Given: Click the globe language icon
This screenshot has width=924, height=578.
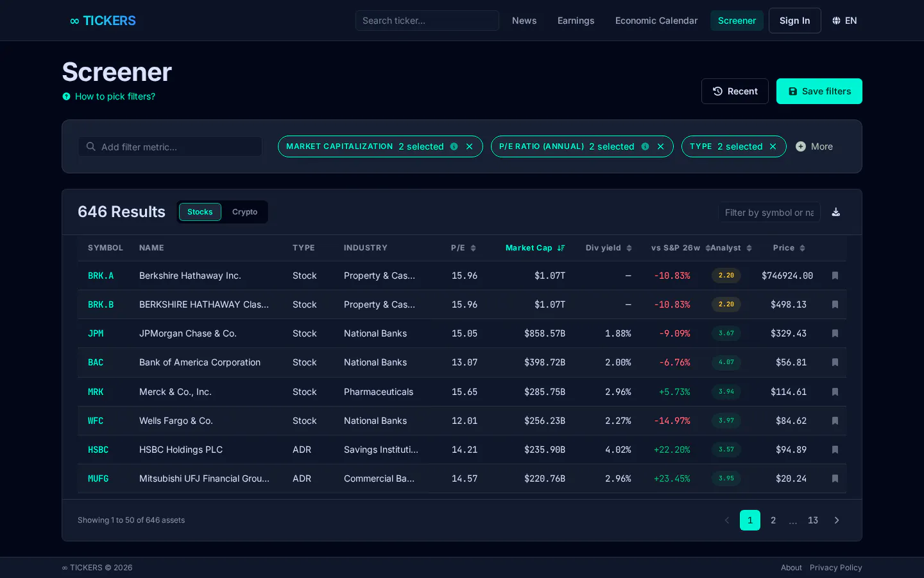Looking at the screenshot, I should pyautogui.click(x=836, y=21).
